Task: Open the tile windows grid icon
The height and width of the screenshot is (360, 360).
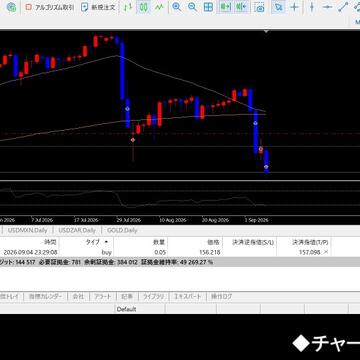Action: pyautogui.click(x=208, y=7)
